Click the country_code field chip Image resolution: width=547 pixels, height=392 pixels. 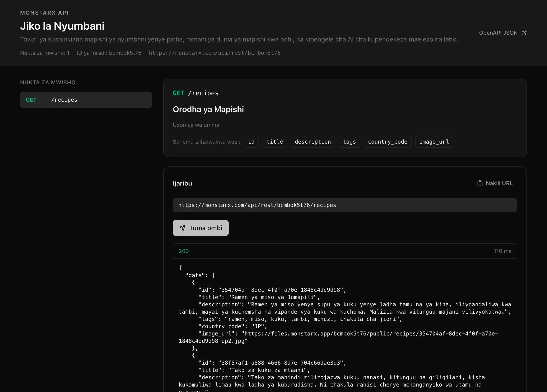click(x=388, y=142)
